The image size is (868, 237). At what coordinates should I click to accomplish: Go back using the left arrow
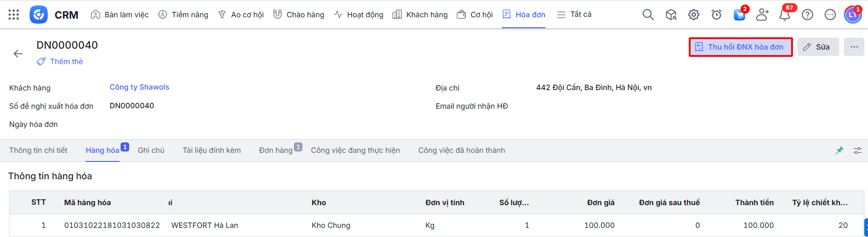tap(18, 54)
